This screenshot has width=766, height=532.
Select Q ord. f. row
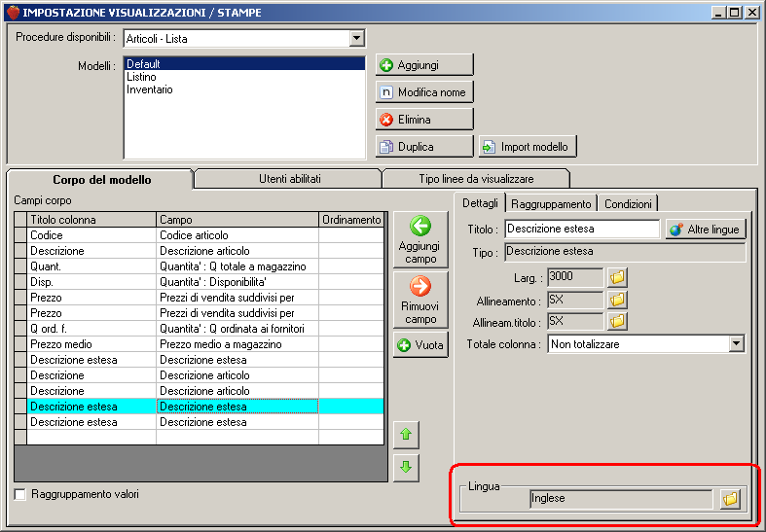(x=91, y=329)
